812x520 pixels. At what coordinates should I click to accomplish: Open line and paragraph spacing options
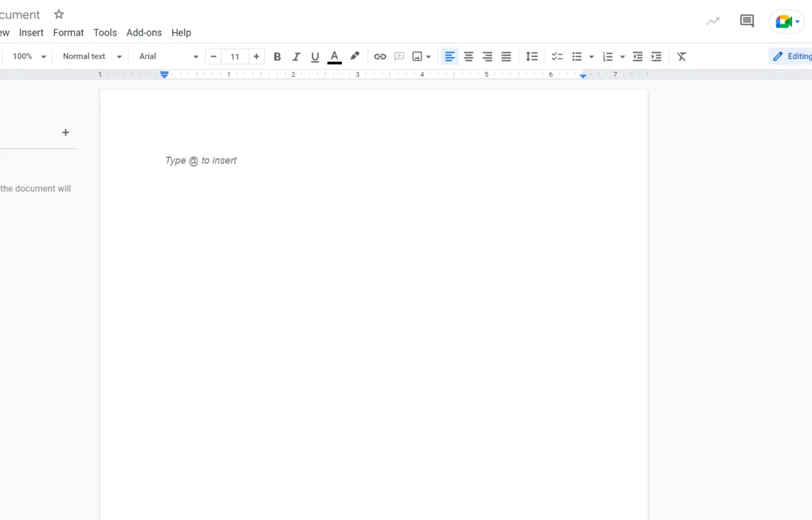coord(532,56)
